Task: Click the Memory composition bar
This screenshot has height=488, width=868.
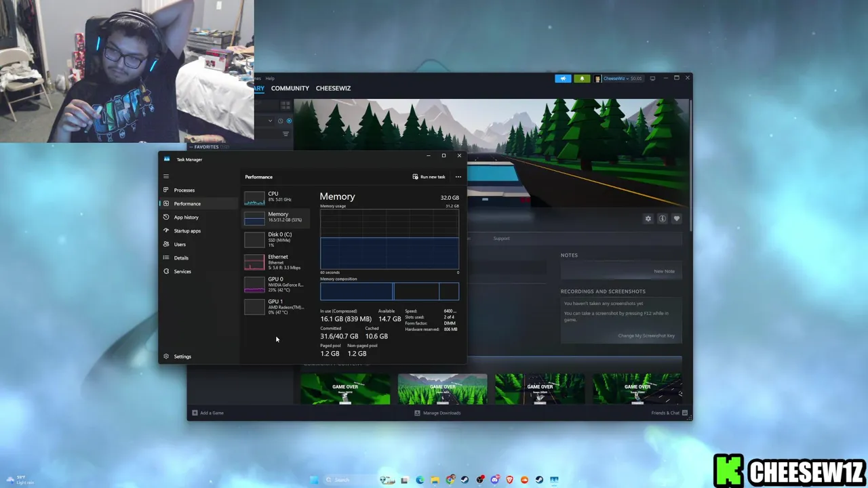Action: click(x=389, y=291)
